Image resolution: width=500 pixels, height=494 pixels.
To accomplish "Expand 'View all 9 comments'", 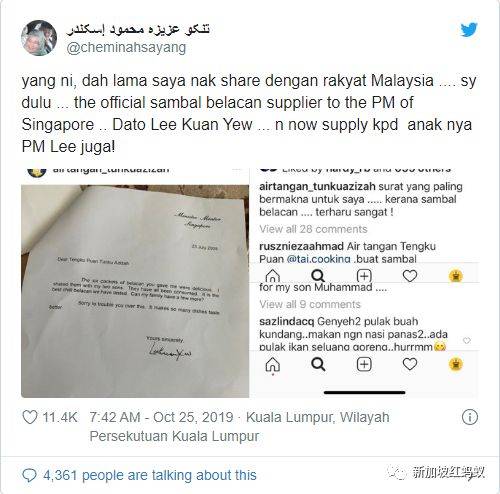I will (x=310, y=304).
